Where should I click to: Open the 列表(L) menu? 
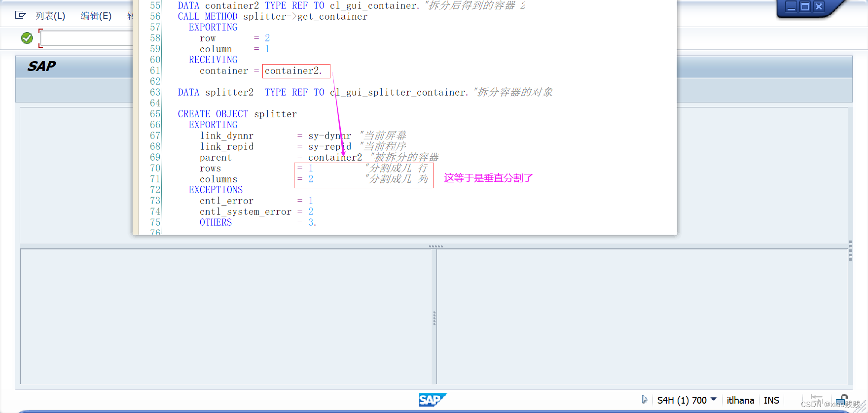point(50,16)
